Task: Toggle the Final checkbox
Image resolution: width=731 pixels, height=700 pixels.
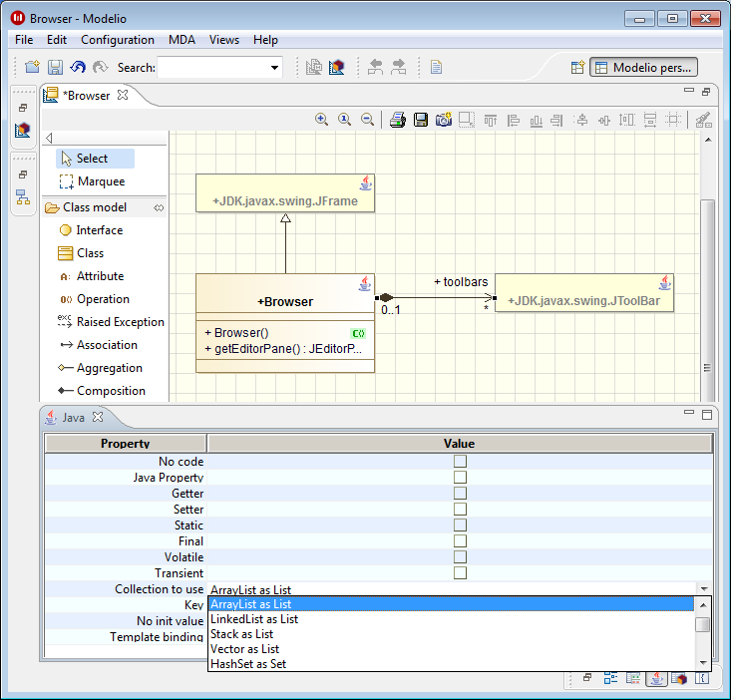Action: pos(460,541)
